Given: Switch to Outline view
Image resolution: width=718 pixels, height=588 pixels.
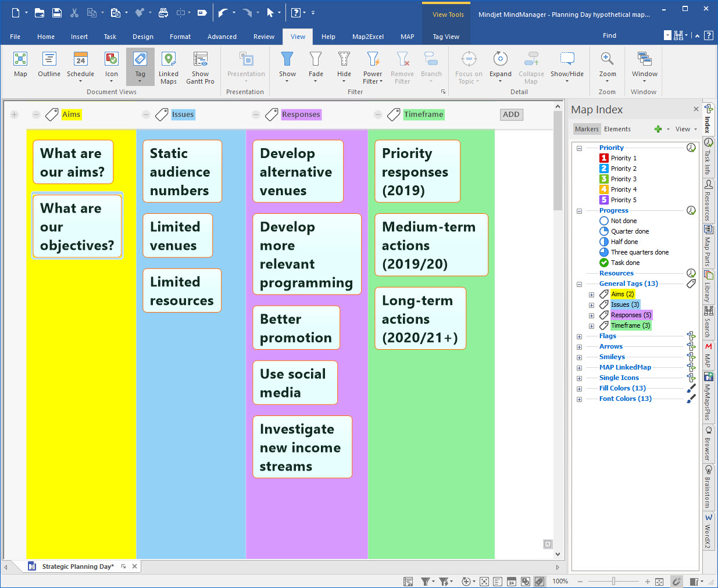Looking at the screenshot, I should coord(49,64).
